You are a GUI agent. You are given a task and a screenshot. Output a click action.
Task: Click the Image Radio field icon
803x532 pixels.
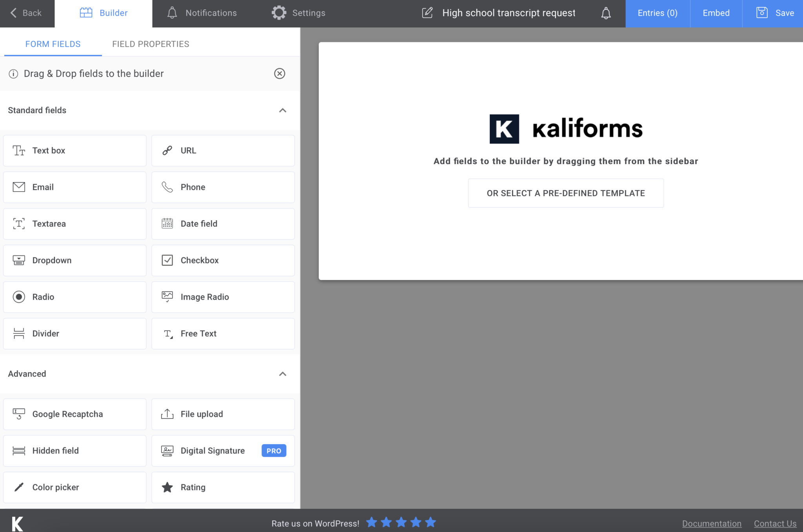(167, 297)
